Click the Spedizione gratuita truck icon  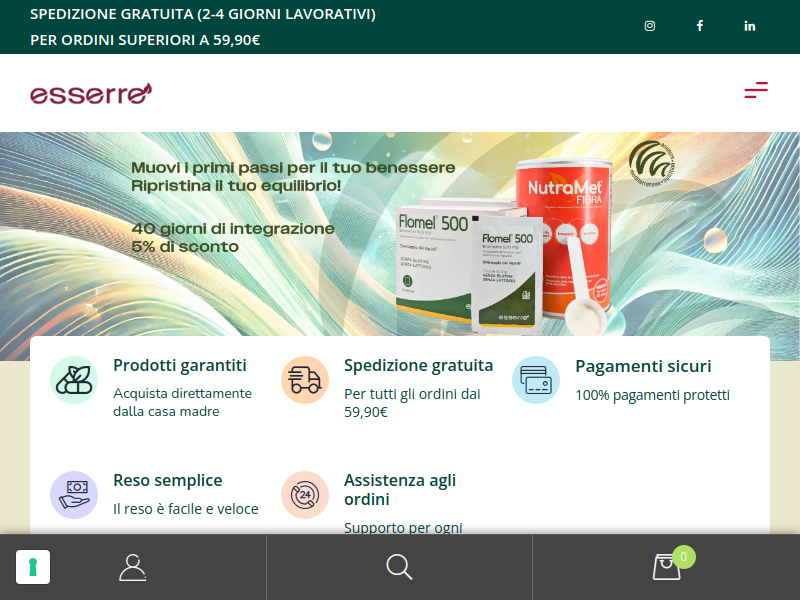click(x=305, y=380)
